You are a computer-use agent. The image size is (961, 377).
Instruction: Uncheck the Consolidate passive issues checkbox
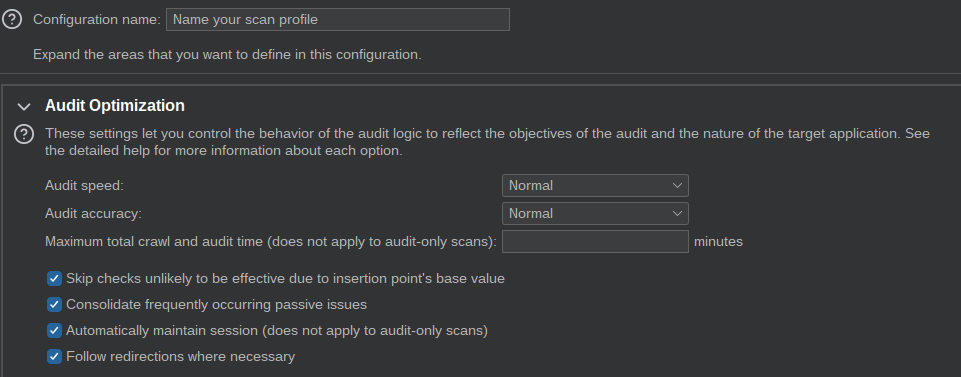tap(55, 305)
